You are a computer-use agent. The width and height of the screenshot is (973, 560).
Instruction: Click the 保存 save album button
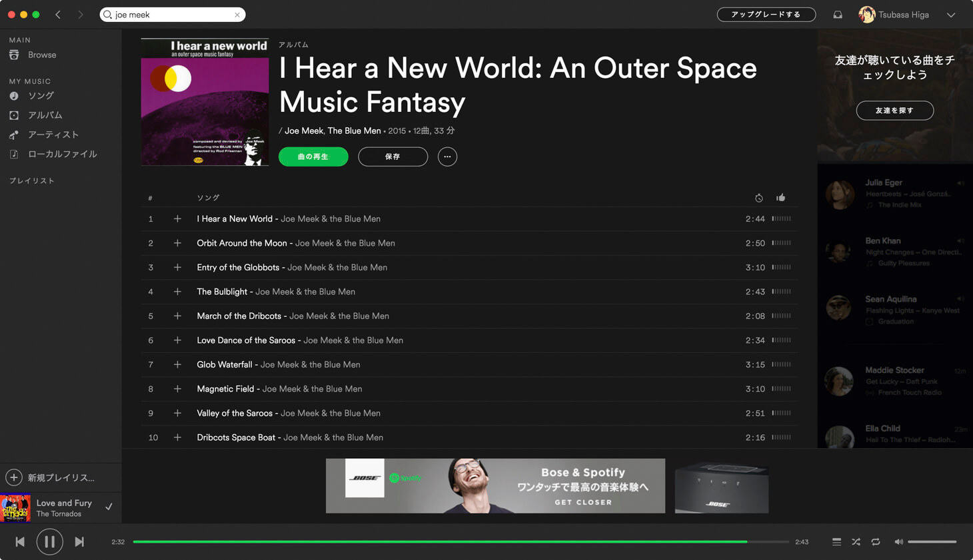coord(393,156)
